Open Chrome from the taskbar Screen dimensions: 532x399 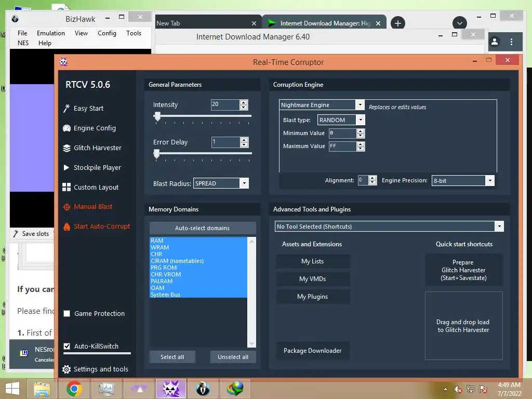point(74,389)
